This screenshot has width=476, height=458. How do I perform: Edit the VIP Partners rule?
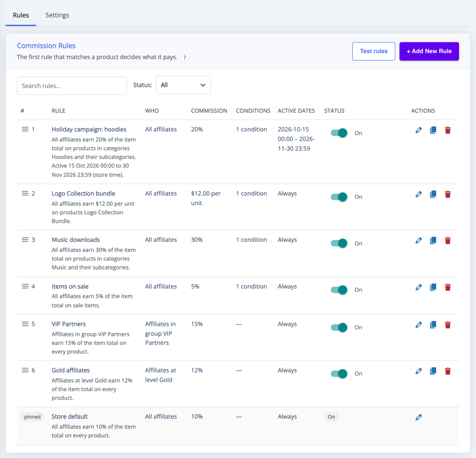tap(419, 325)
